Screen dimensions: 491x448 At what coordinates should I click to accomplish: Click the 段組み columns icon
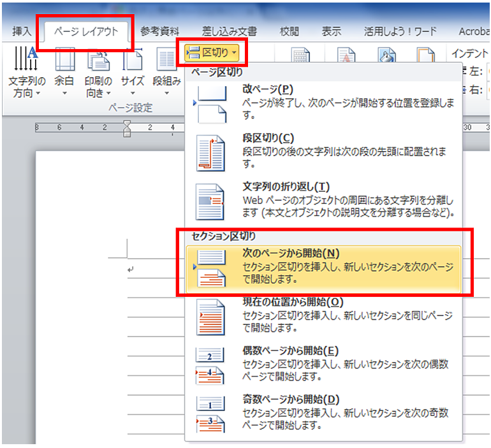[166, 59]
